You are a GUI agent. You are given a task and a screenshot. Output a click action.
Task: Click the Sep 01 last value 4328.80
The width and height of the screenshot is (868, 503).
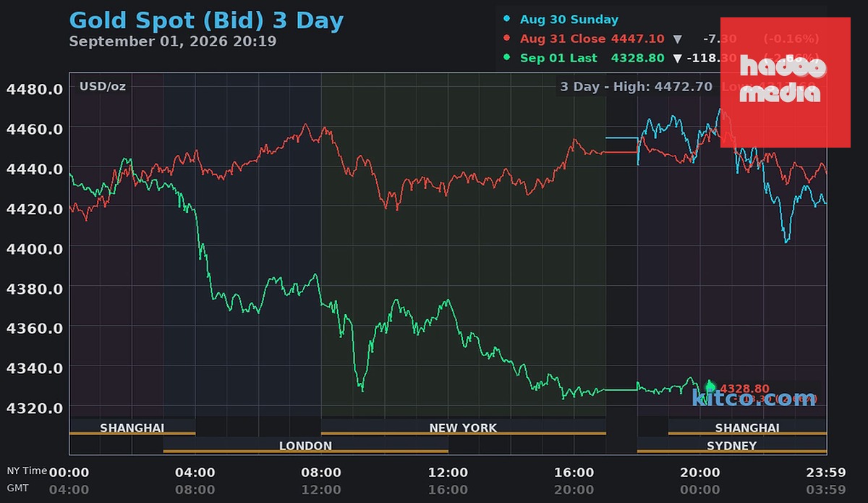[x=637, y=58]
